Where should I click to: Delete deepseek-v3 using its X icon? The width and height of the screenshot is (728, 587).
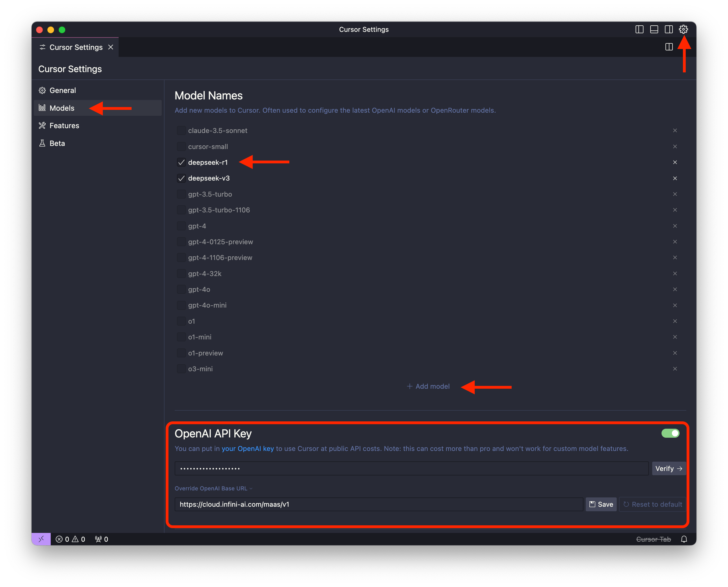point(675,178)
